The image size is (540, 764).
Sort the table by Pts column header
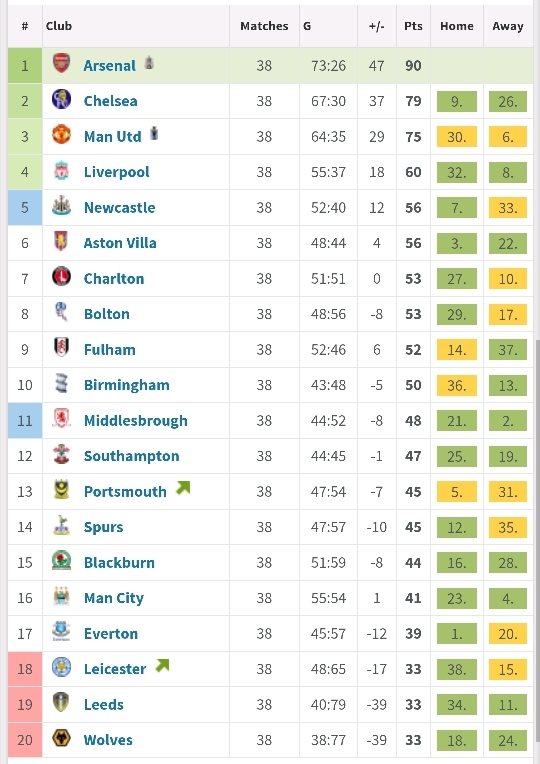pyautogui.click(x=413, y=26)
